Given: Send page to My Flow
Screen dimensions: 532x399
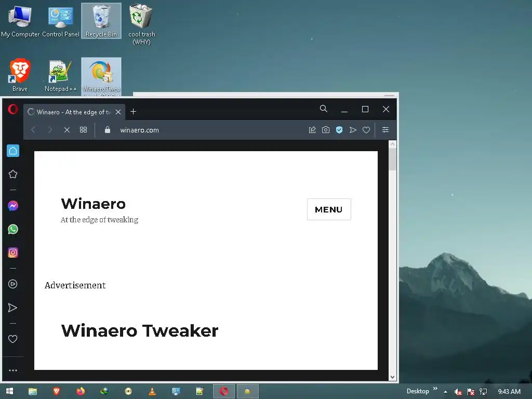Looking at the screenshot, I should point(353,130).
